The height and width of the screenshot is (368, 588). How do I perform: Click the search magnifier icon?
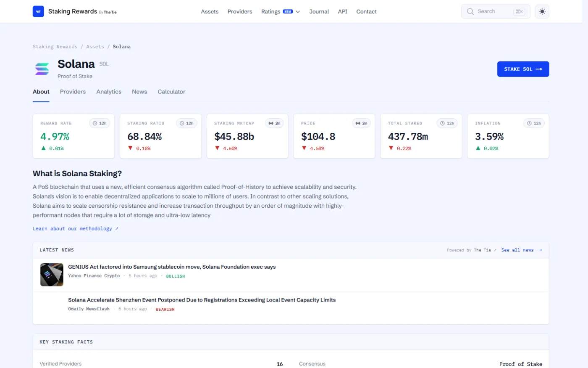click(x=470, y=11)
